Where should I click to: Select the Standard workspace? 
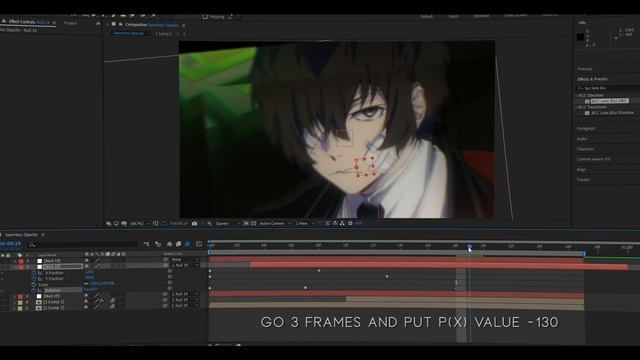click(x=481, y=16)
